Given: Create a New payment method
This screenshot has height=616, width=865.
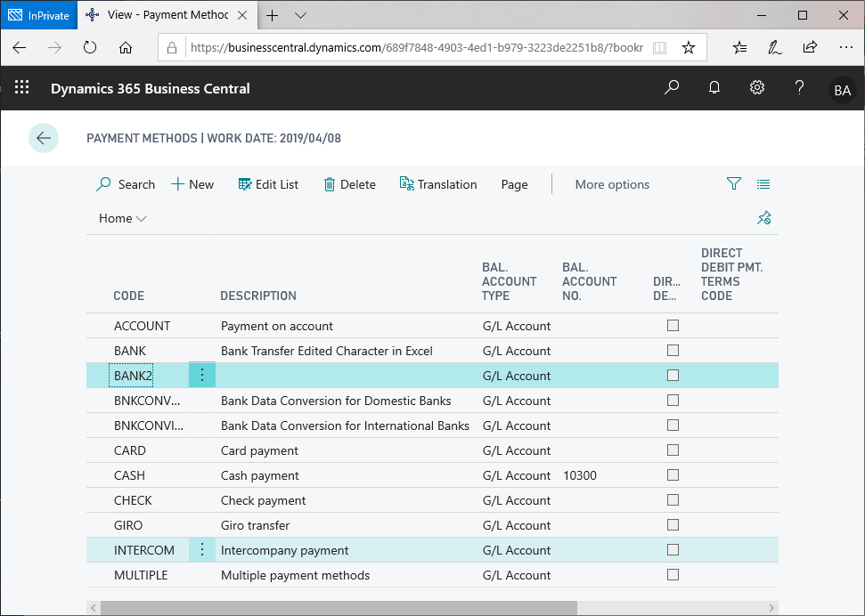Looking at the screenshot, I should pyautogui.click(x=192, y=184).
